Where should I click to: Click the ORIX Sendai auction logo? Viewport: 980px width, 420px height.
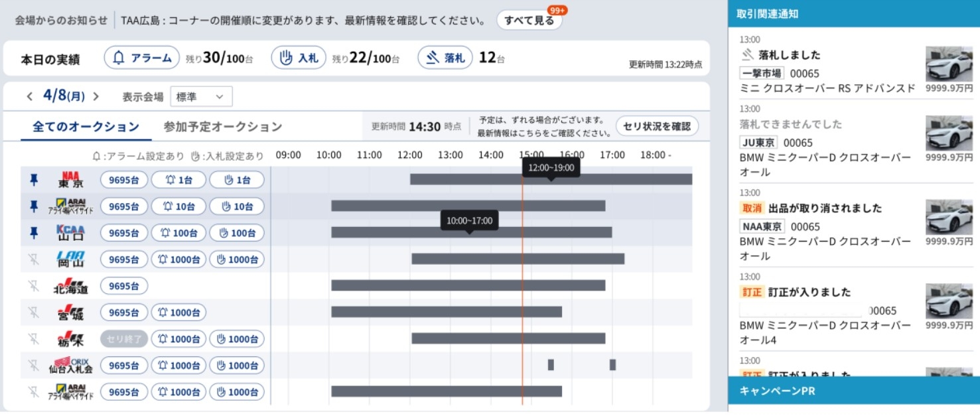(71, 366)
